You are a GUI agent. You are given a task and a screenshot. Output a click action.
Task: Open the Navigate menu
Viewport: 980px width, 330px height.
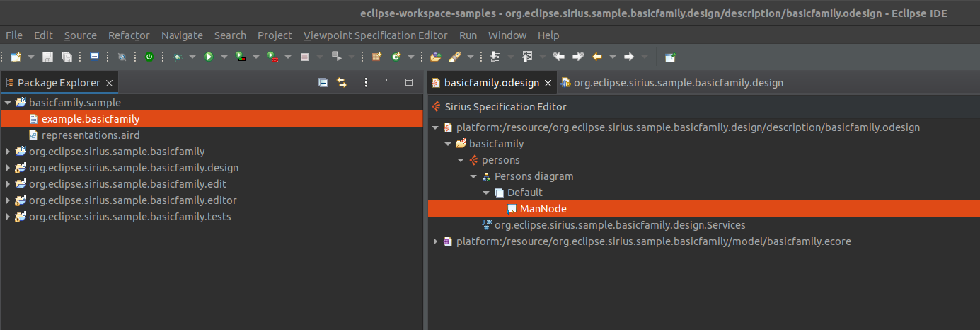182,35
